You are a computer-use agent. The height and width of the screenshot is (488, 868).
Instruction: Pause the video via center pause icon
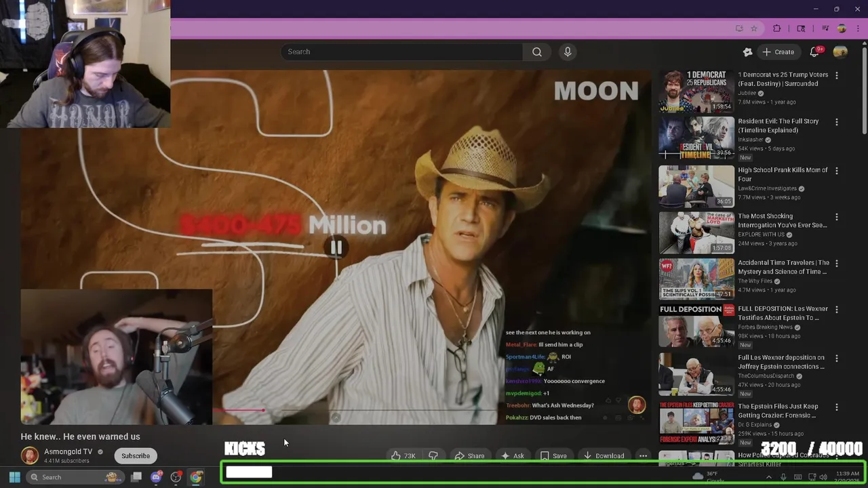pos(336,247)
